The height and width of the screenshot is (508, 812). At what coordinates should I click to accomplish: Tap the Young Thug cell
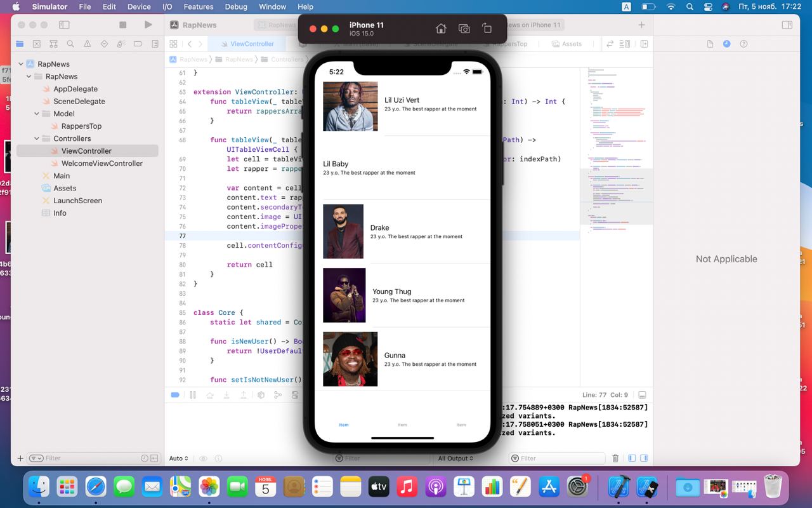[x=403, y=295]
